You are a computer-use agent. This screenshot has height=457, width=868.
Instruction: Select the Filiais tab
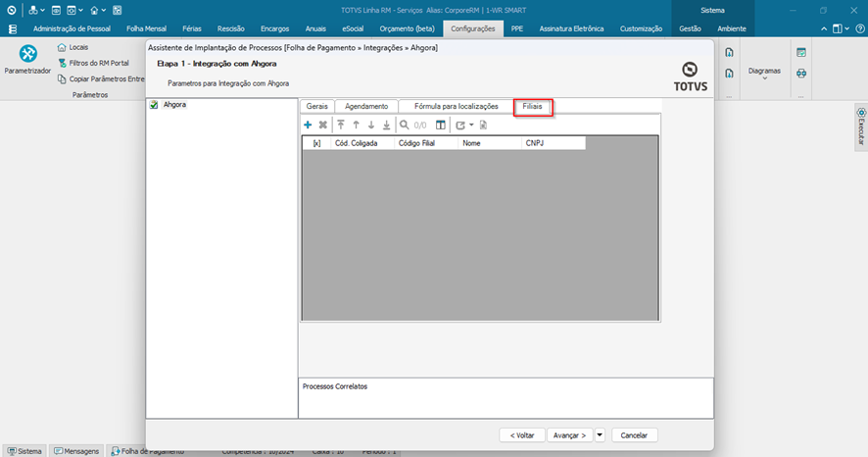(533, 106)
